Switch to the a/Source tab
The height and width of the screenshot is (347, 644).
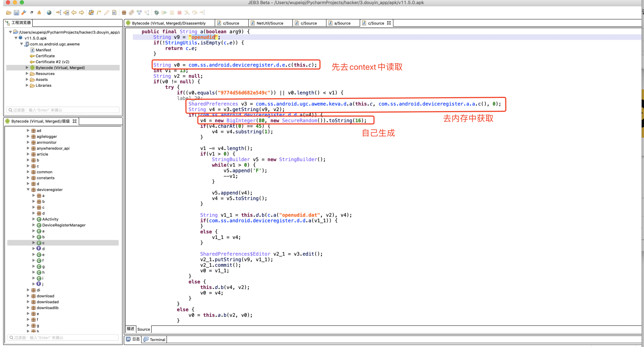pyautogui.click(x=342, y=23)
